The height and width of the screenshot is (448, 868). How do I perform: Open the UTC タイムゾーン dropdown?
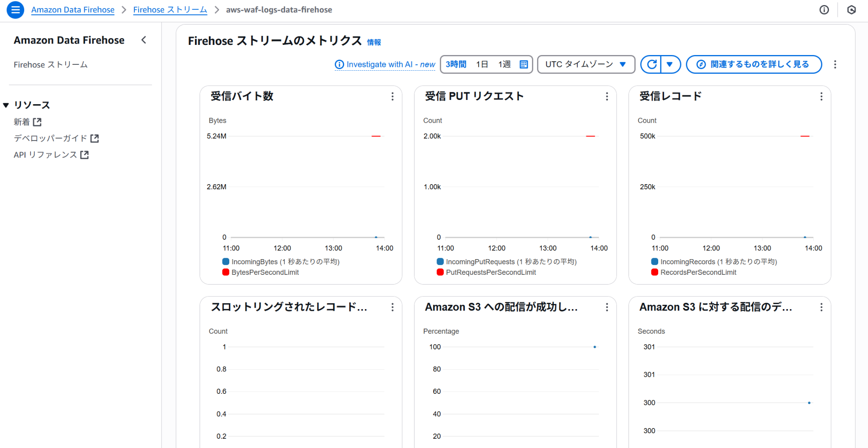tap(586, 64)
